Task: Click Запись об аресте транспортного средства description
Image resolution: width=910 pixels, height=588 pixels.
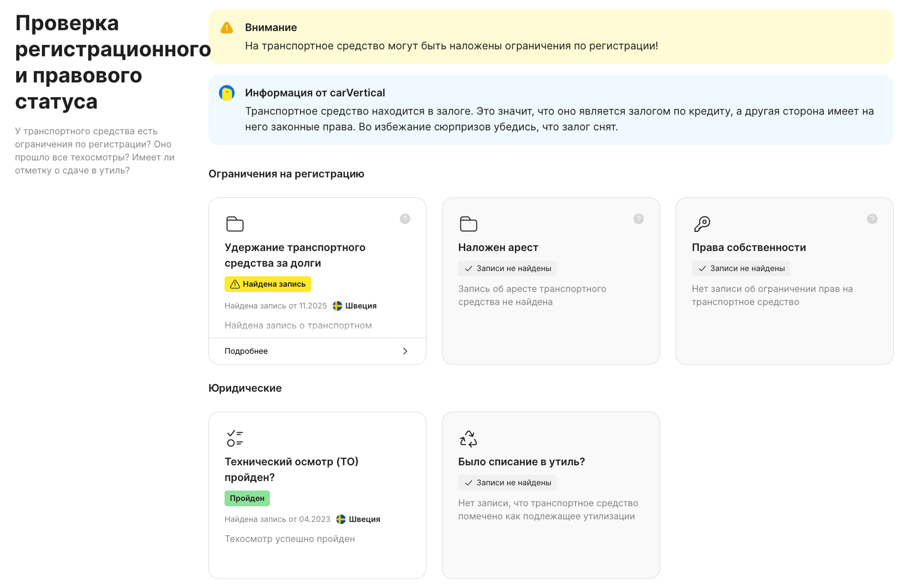Action: [532, 296]
